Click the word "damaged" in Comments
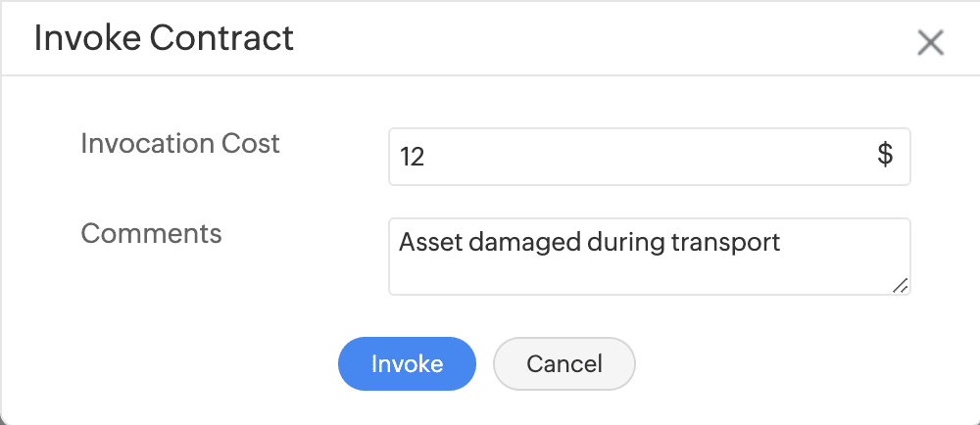The width and height of the screenshot is (980, 425). point(515,242)
